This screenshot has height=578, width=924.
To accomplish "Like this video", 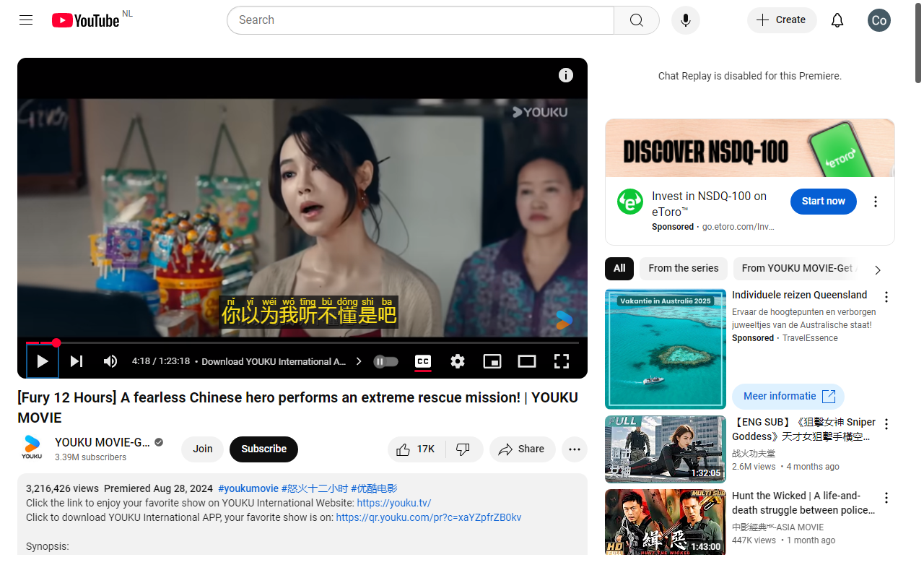I will coord(417,449).
